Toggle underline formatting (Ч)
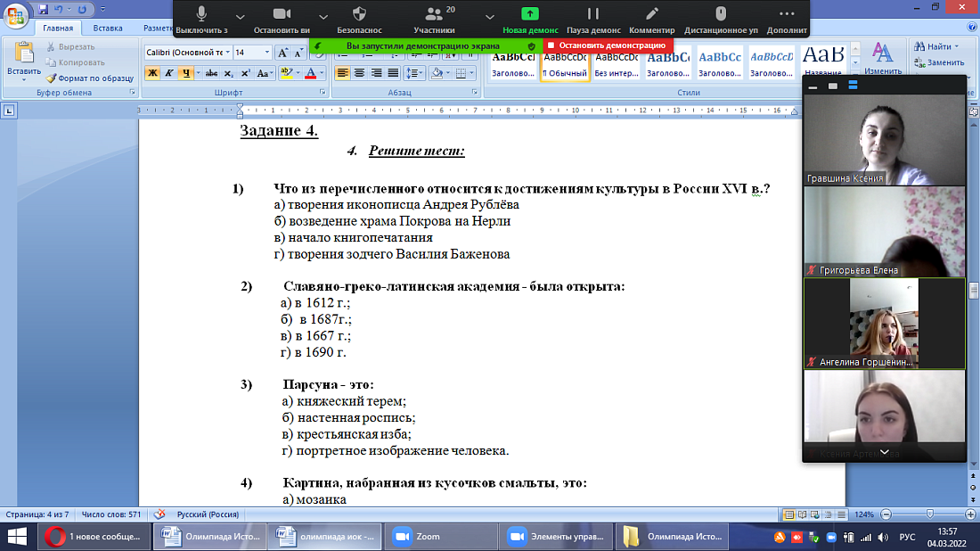The image size is (980, 551). [x=184, y=73]
